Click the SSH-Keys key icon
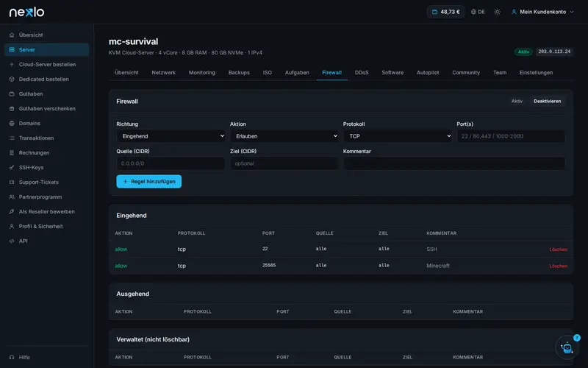Viewport: 588px width, 368px height. click(x=12, y=168)
